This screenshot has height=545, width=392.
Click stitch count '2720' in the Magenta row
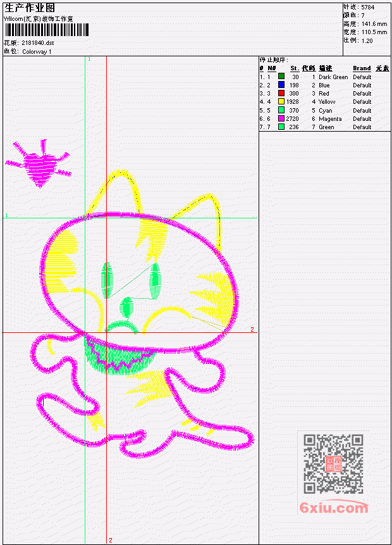[x=292, y=119]
